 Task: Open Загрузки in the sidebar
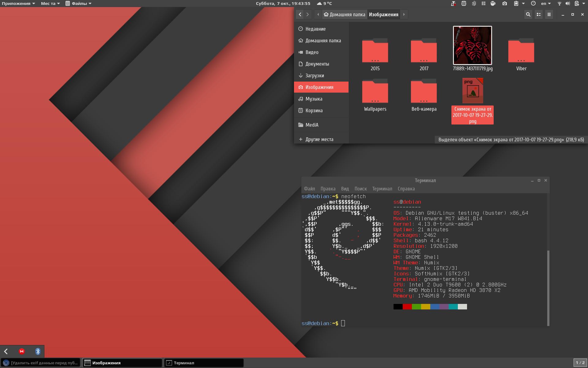pyautogui.click(x=321, y=75)
